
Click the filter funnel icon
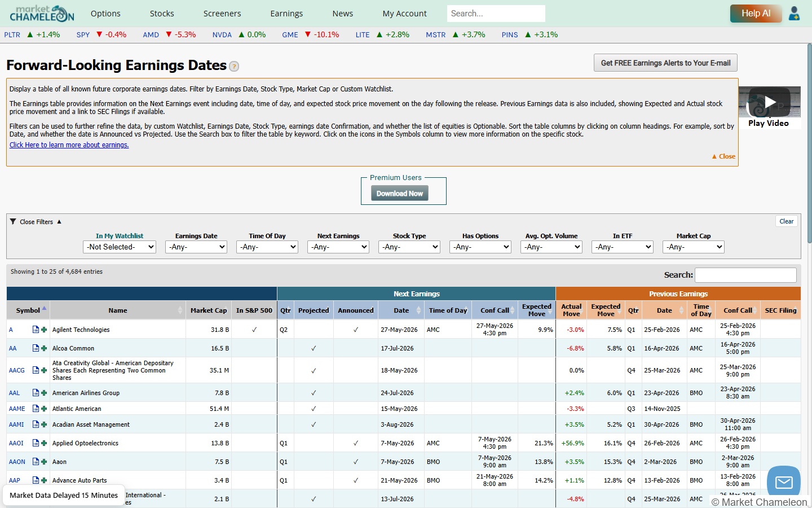point(13,222)
